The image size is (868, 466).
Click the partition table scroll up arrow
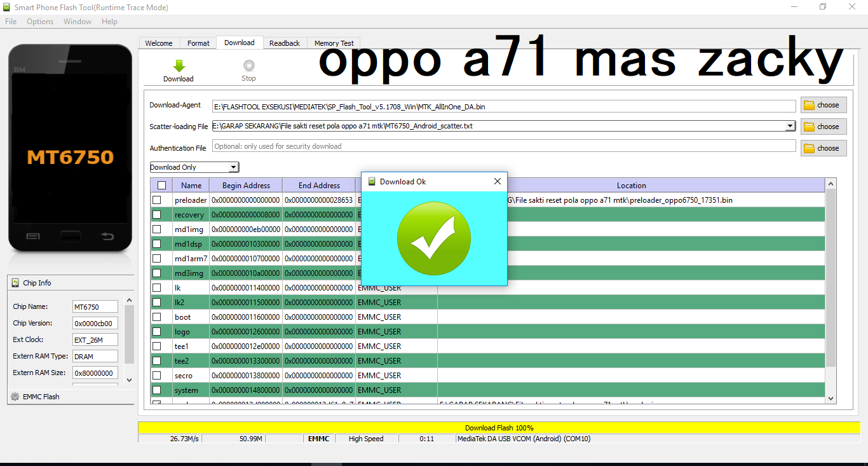[x=831, y=184]
